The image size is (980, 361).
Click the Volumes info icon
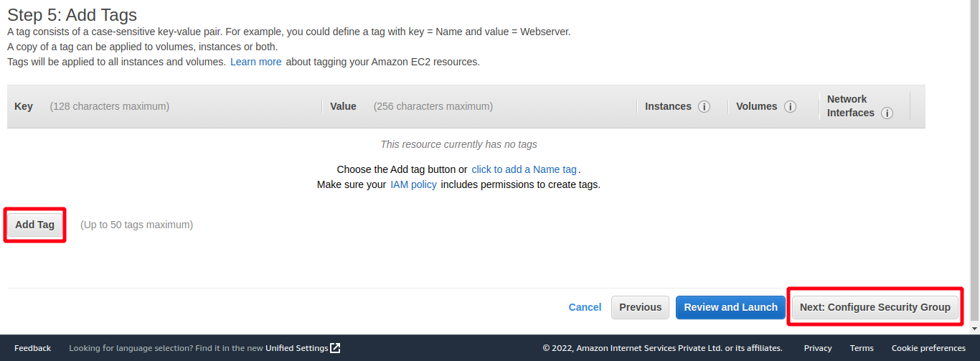tap(790, 107)
